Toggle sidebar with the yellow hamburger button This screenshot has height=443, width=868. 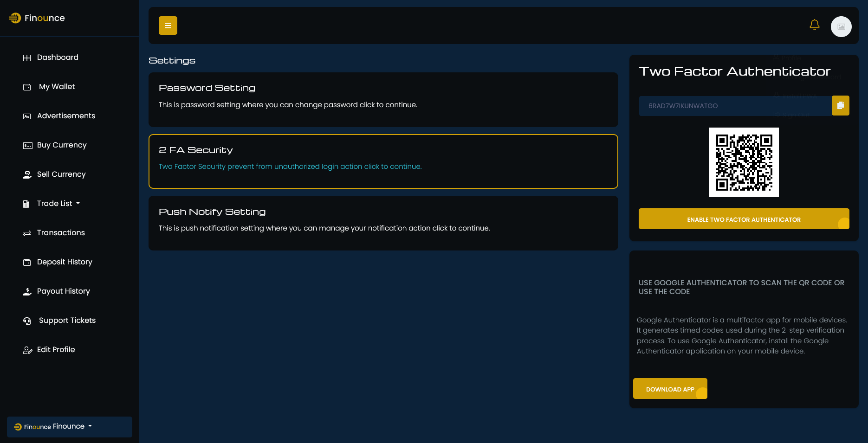click(168, 26)
